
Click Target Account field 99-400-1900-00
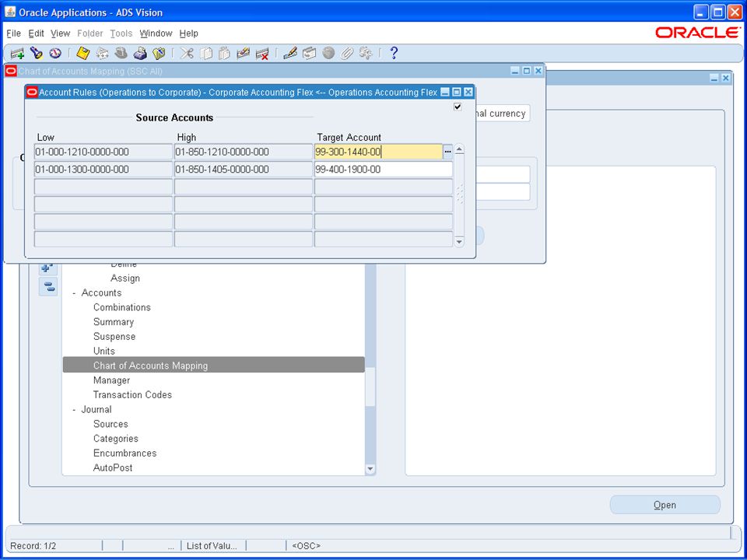point(384,170)
